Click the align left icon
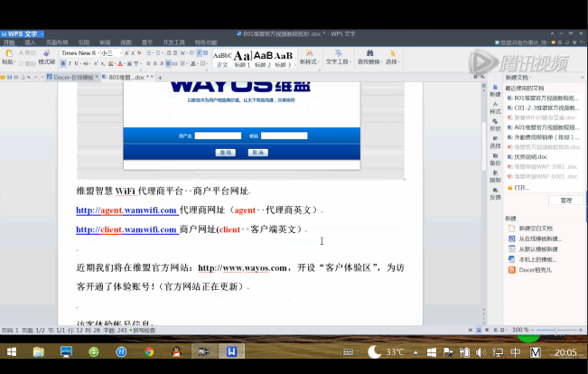This screenshot has width=588, height=374. 148,63
